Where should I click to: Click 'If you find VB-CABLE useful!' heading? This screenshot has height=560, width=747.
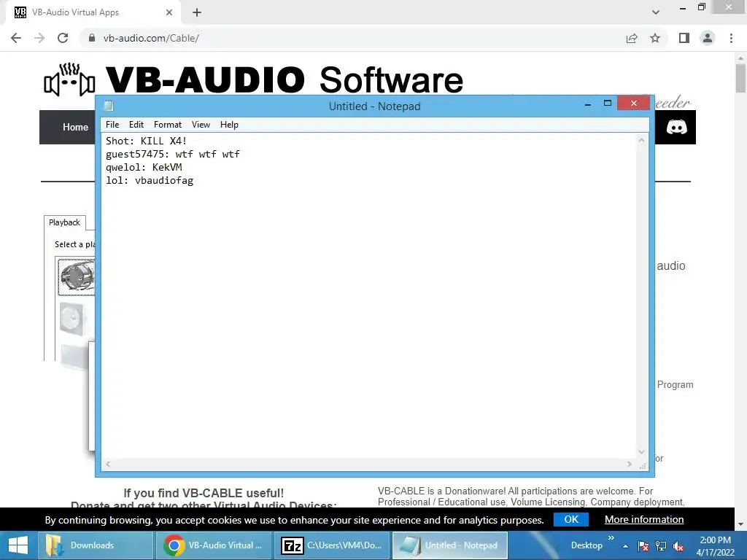[204, 493]
